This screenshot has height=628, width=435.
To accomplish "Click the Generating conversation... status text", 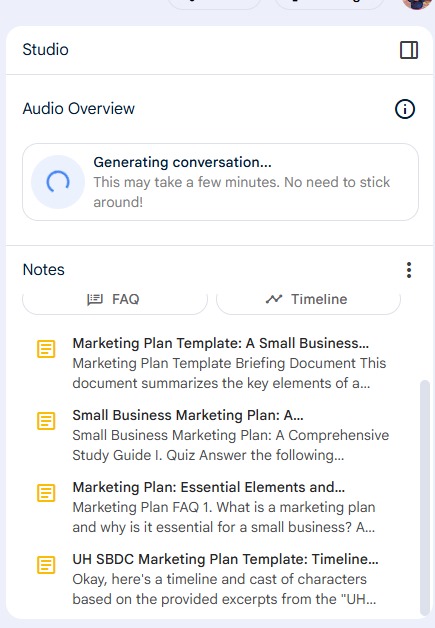I will [183, 162].
